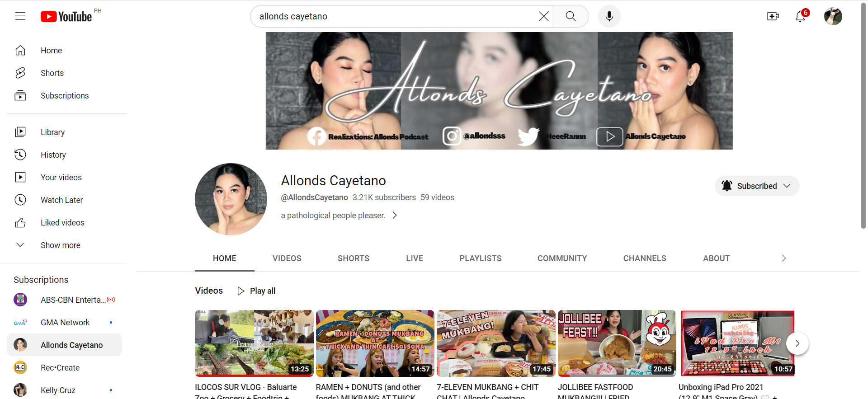The height and width of the screenshot is (399, 868).
Task: Click the @AllondsCayetano handle text
Action: point(315,197)
